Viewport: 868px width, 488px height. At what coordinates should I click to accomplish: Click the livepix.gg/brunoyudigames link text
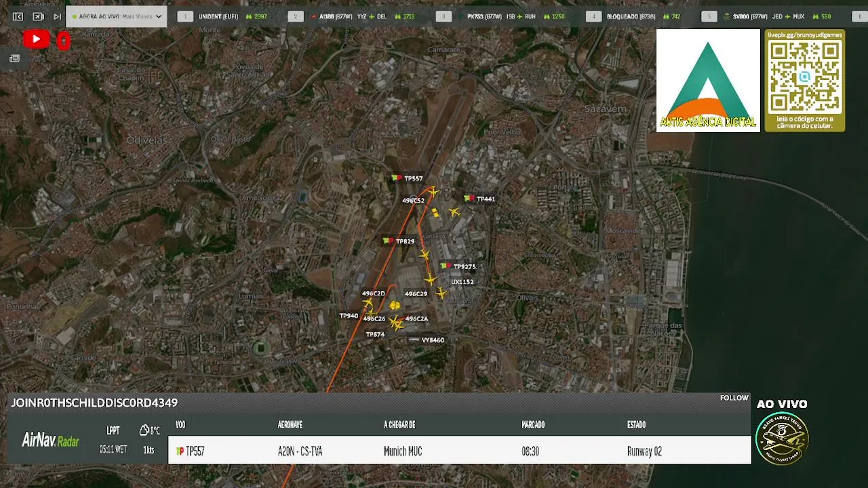805,35
